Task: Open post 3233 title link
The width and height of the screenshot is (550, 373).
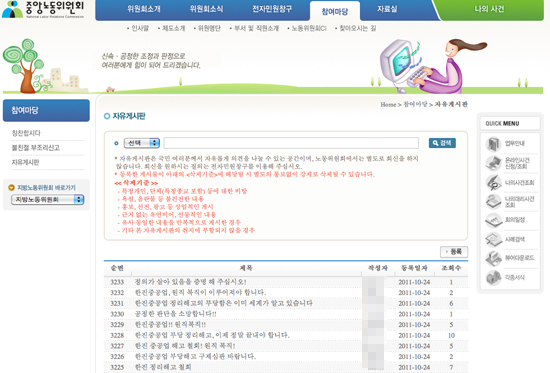Action: [x=190, y=282]
